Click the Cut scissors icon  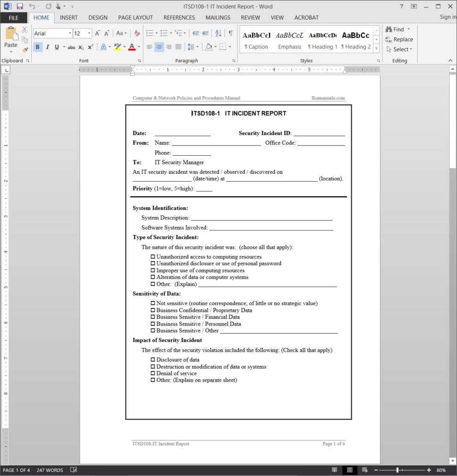25,30
